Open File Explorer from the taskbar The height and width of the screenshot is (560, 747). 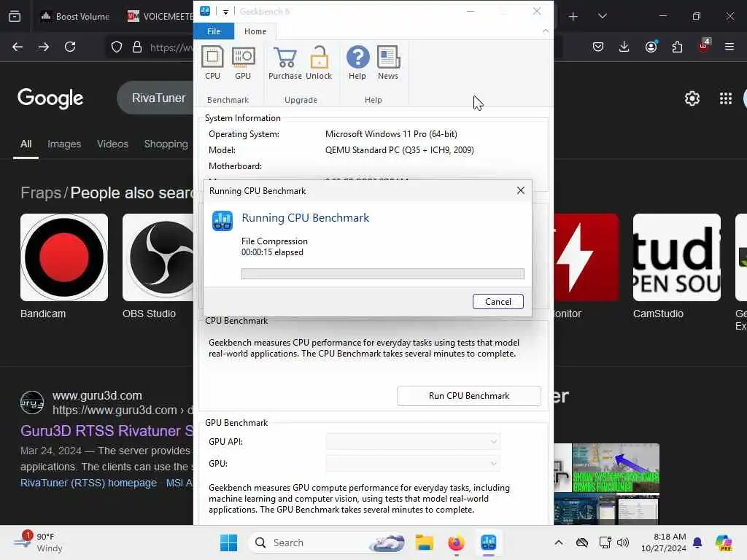[x=424, y=542]
